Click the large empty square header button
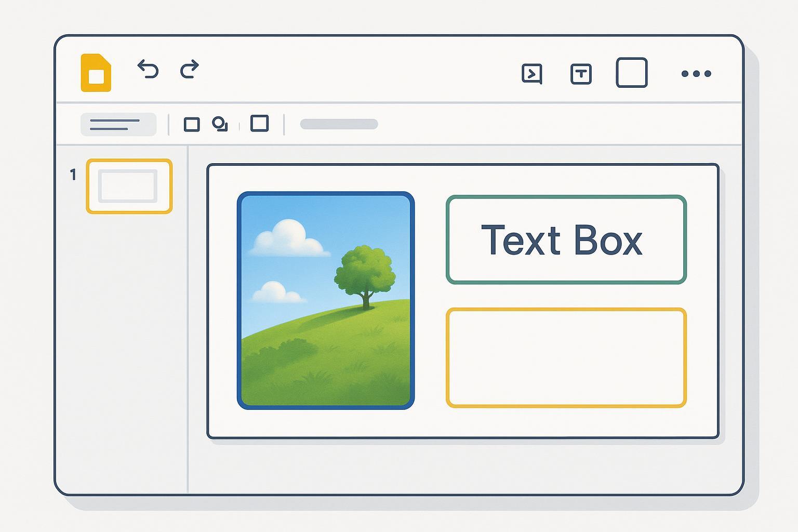The width and height of the screenshot is (798, 532). [631, 73]
